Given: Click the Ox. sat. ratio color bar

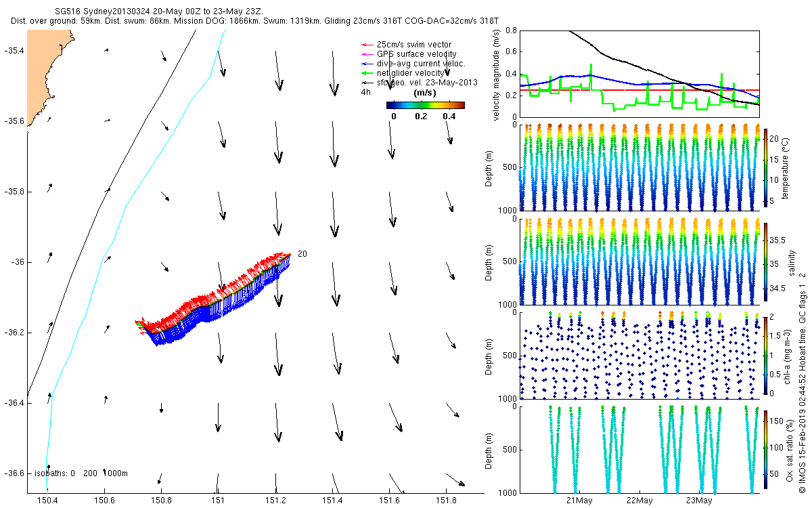Looking at the screenshot, I should click(765, 450).
